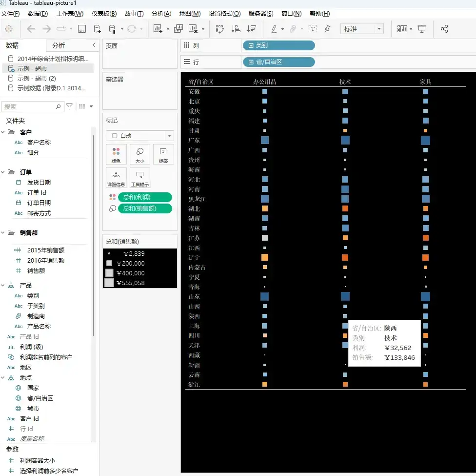This screenshot has height=476, width=476.
Task: Click the 工具提示 (Tooltip) mark icon
Action: 139,177
